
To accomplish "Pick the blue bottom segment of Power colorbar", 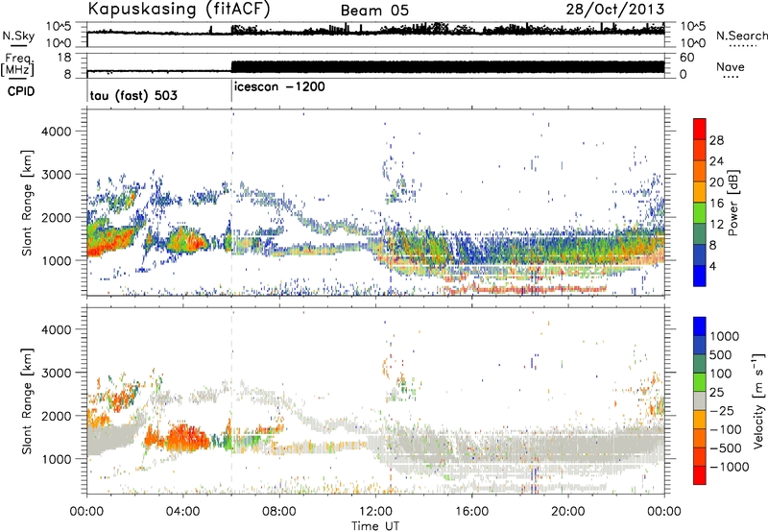I will pyautogui.click(x=700, y=276).
